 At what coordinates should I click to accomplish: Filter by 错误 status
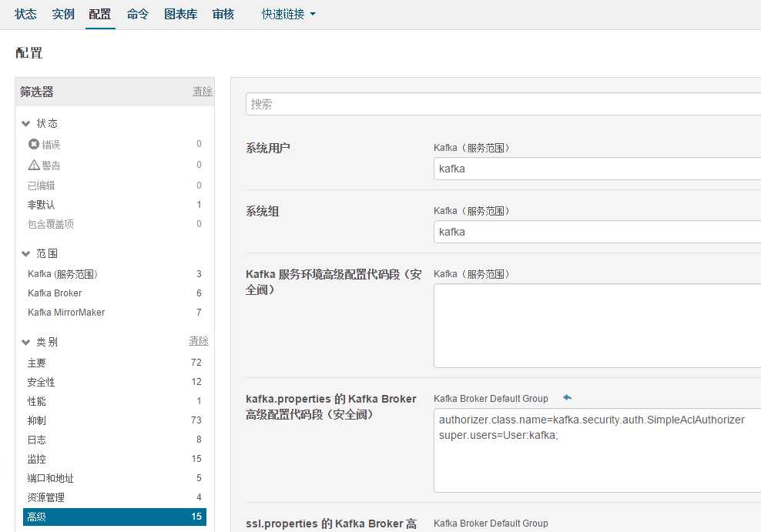click(115, 144)
